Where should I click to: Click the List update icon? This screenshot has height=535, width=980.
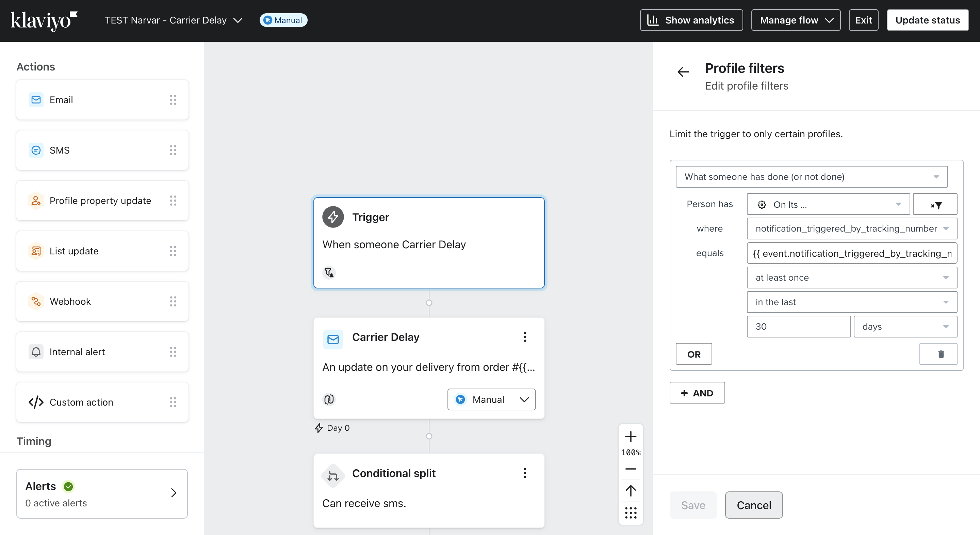[x=36, y=251]
